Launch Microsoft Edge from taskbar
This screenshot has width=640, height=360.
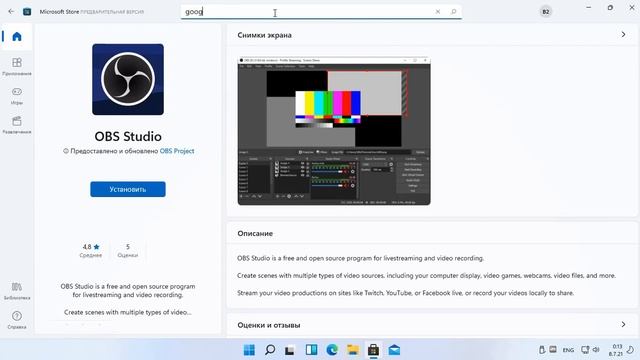click(332, 350)
